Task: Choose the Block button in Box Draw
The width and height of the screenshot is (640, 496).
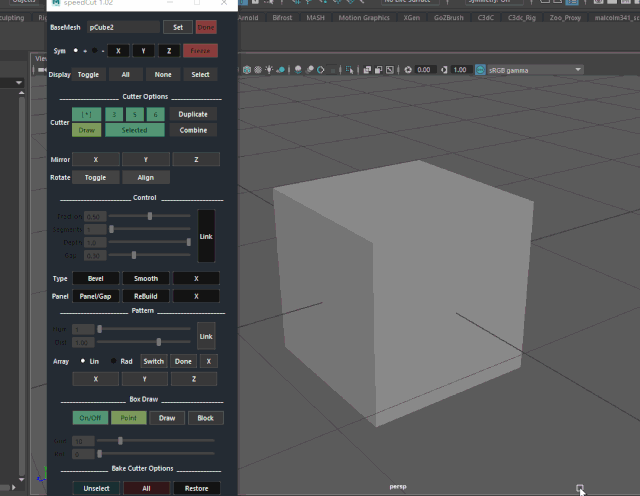Action: (205, 418)
